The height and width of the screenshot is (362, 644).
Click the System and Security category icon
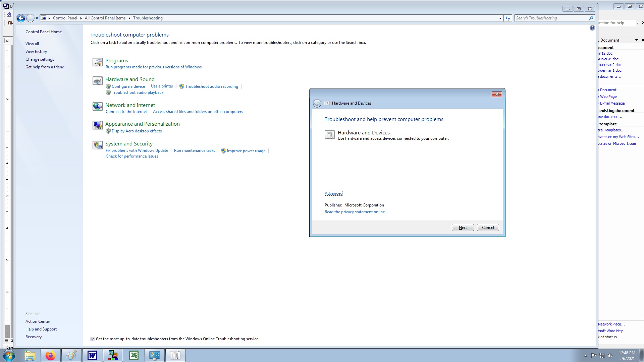click(98, 145)
